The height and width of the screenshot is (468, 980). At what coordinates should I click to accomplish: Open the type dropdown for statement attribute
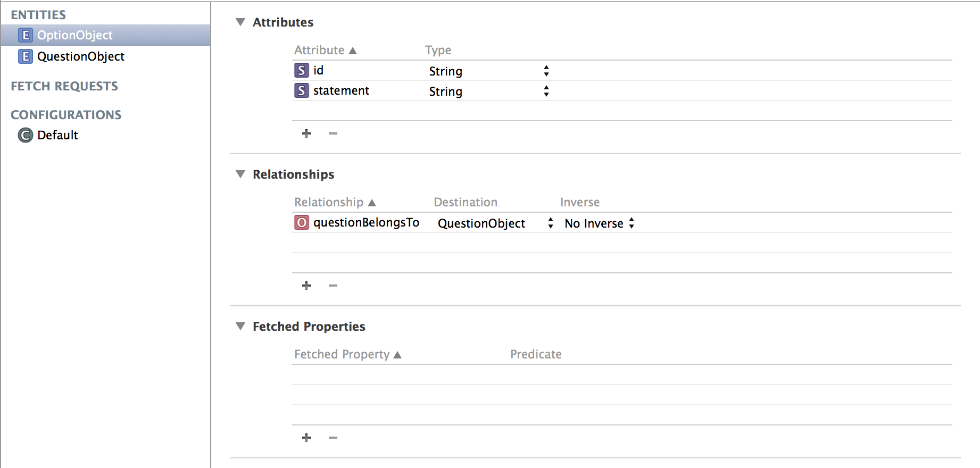point(489,91)
